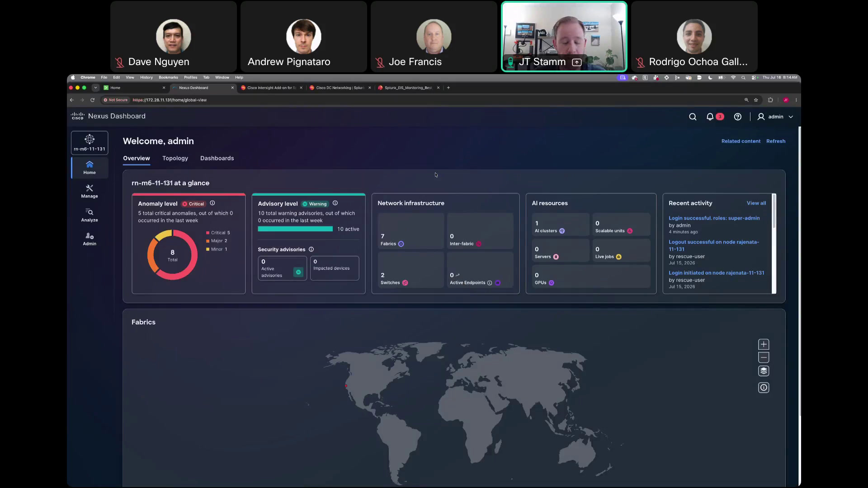Open the Cisco DC Networking browser tab
The image size is (868, 488).
pos(340,88)
